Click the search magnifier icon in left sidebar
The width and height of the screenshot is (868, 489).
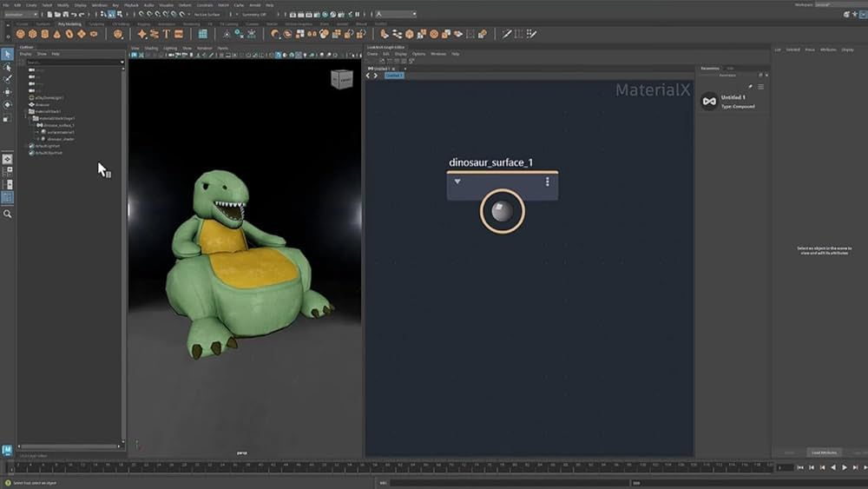click(x=7, y=214)
